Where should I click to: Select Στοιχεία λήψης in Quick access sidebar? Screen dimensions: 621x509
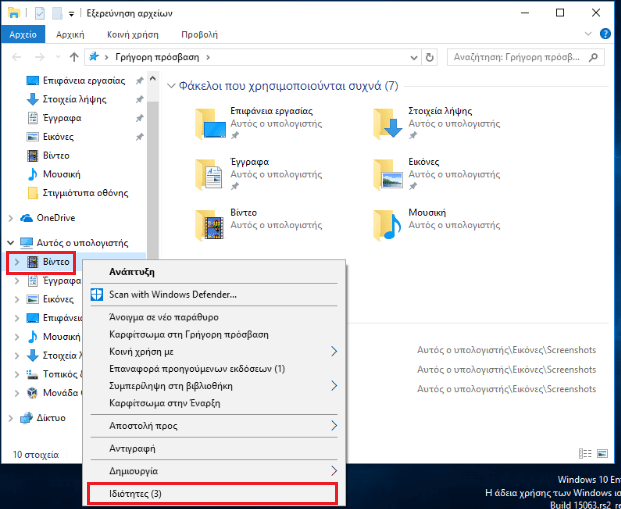(74, 99)
